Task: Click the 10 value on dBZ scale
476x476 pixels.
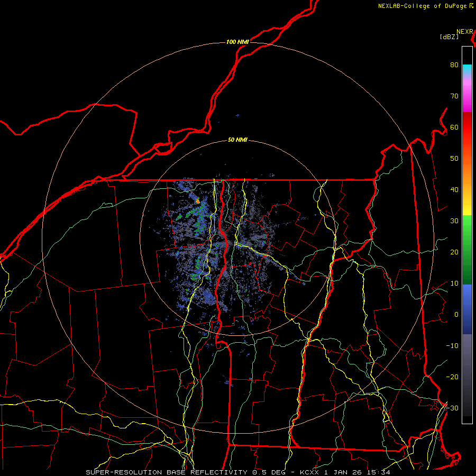Action: coord(454,283)
